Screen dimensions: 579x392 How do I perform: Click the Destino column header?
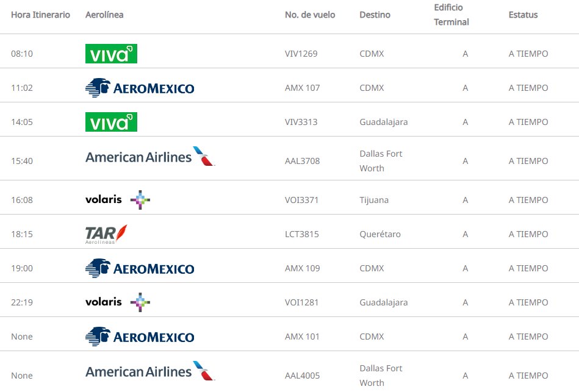coord(375,15)
